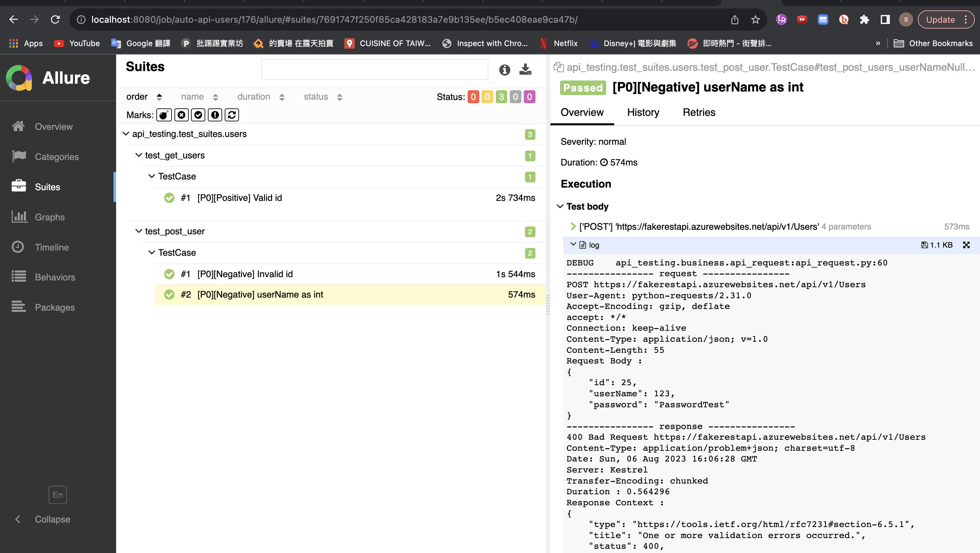Switch to the History tab
Screen dimensions: 980x553
(x=643, y=113)
